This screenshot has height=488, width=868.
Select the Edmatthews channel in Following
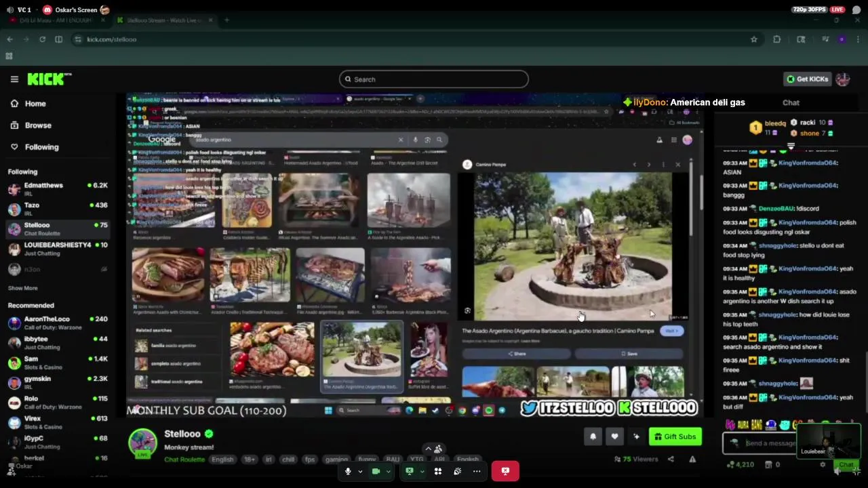point(58,189)
